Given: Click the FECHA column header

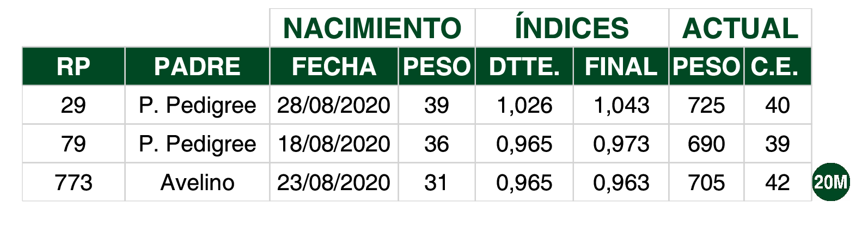Looking at the screenshot, I should [x=334, y=66].
